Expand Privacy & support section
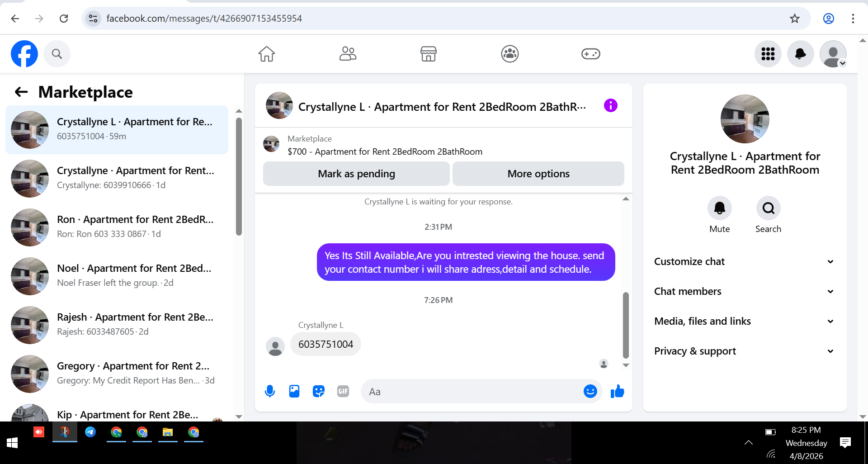Image resolution: width=868 pixels, height=464 pixels. coord(745,351)
